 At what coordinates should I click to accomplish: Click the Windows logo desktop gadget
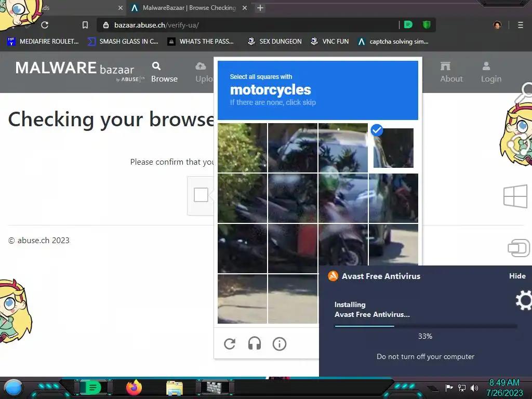click(515, 196)
